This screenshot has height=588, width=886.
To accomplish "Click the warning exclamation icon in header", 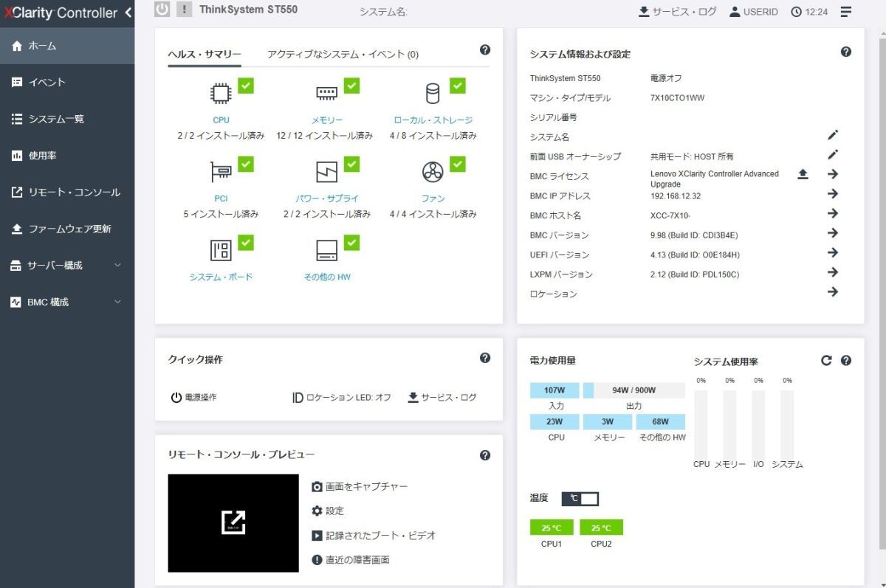I will click(185, 10).
